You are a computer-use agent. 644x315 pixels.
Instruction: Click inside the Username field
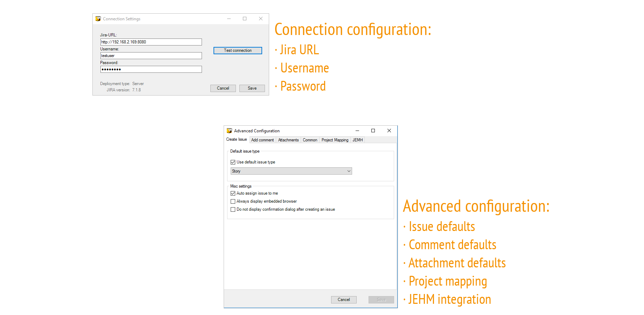[x=151, y=56]
